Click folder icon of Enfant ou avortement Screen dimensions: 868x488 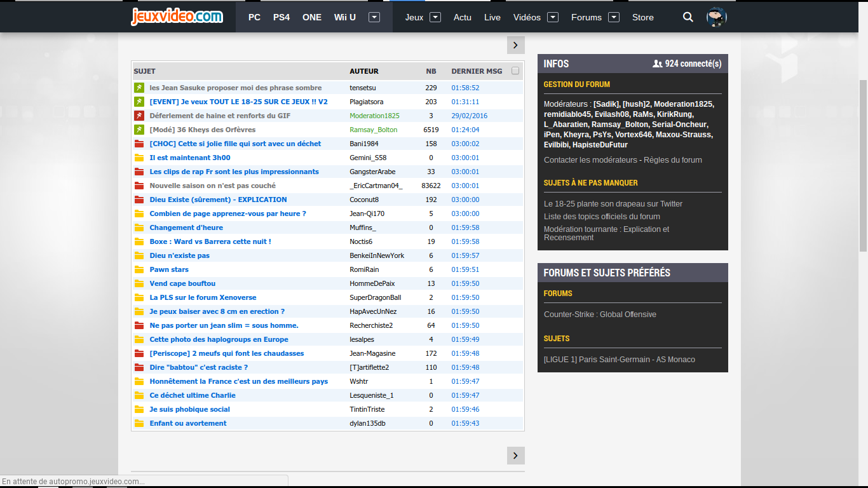tap(139, 423)
